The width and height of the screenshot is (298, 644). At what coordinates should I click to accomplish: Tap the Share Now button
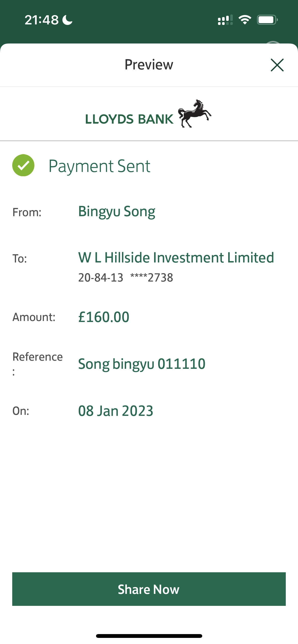[149, 589]
